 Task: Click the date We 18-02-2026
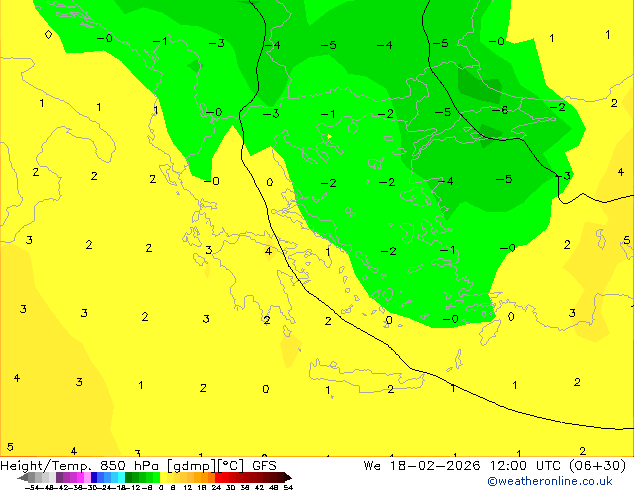tap(422, 466)
